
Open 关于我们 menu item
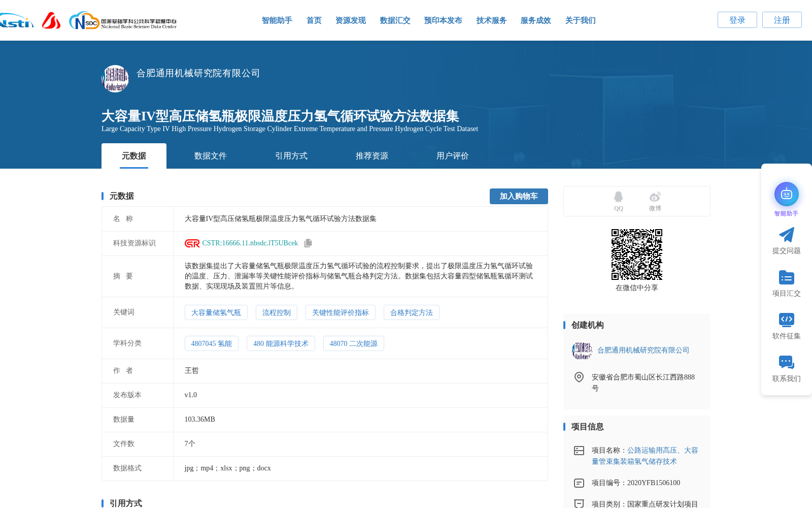click(x=581, y=20)
